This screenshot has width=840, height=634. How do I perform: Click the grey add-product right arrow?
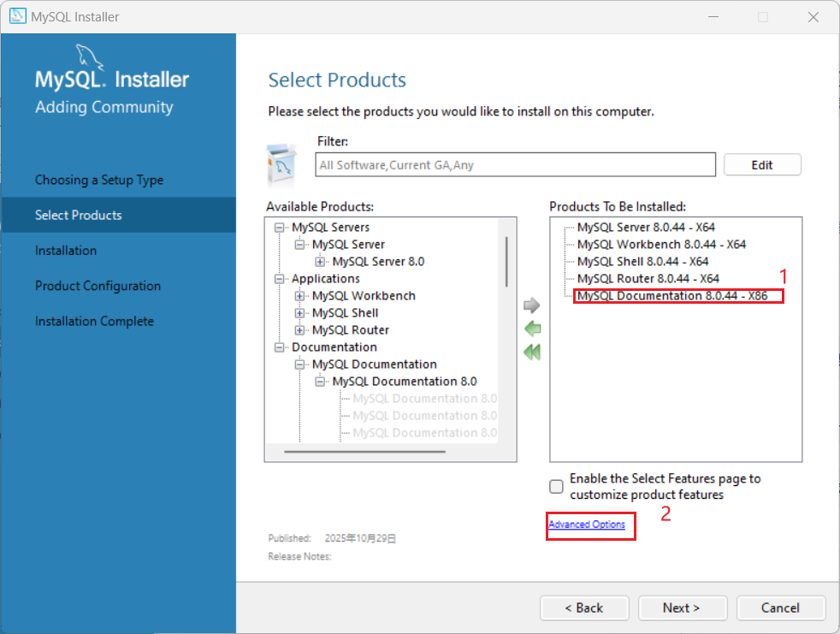(x=531, y=305)
